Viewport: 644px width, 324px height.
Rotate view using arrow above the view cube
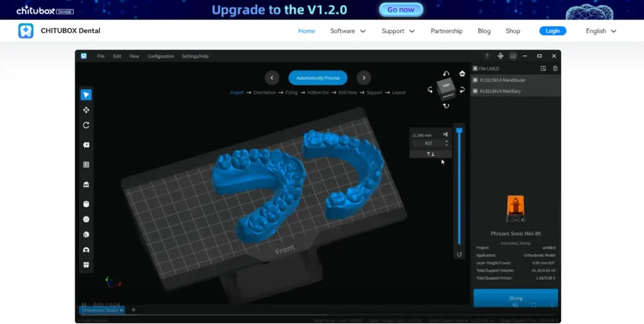pyautogui.click(x=447, y=74)
